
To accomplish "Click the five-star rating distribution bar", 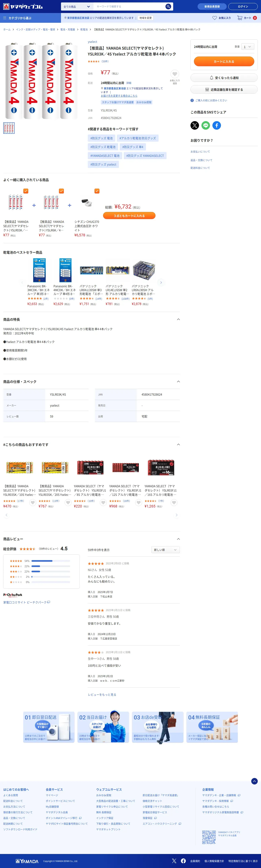I will 51,561.
